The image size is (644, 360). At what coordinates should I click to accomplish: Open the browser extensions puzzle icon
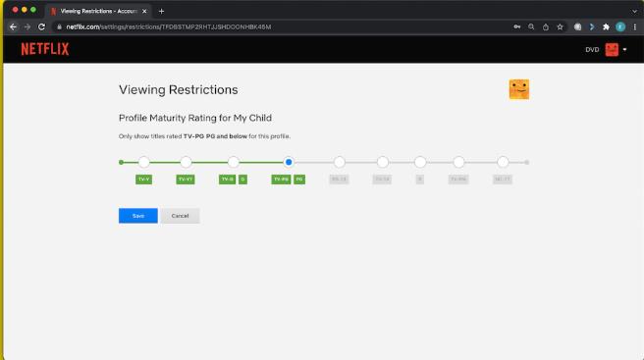(606, 26)
